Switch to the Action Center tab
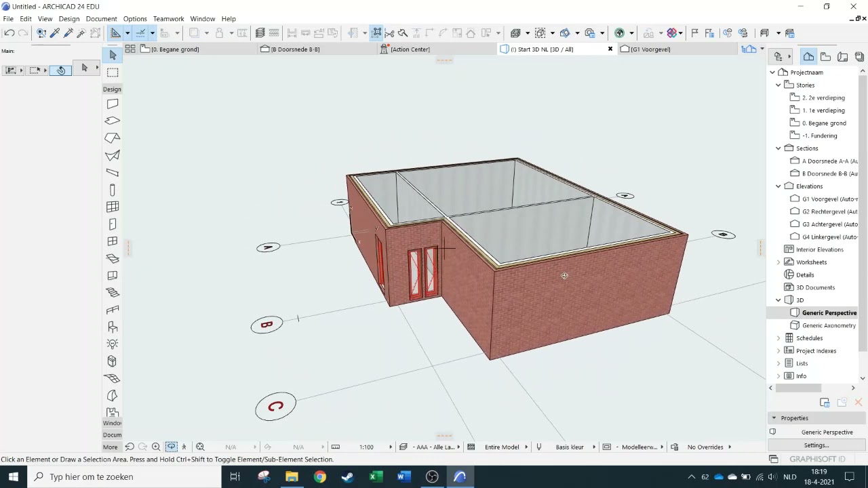This screenshot has width=868, height=488. click(x=437, y=49)
